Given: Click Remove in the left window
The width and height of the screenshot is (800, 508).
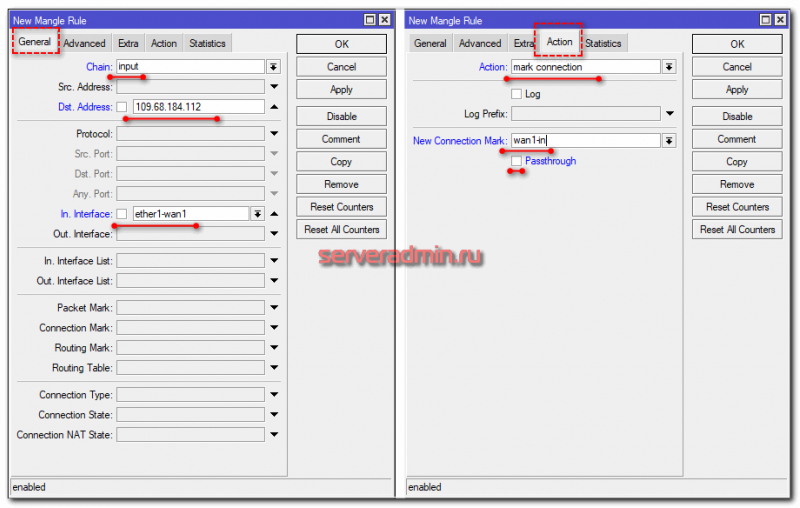Looking at the screenshot, I should pyautogui.click(x=341, y=184).
